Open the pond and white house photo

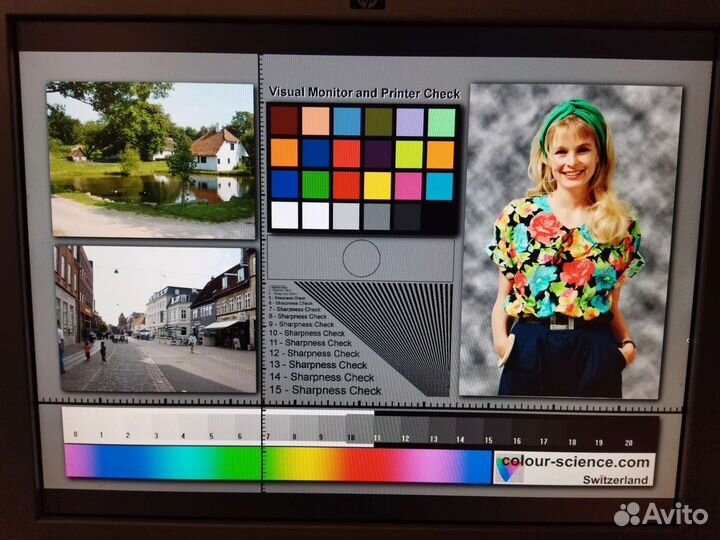tap(150, 160)
